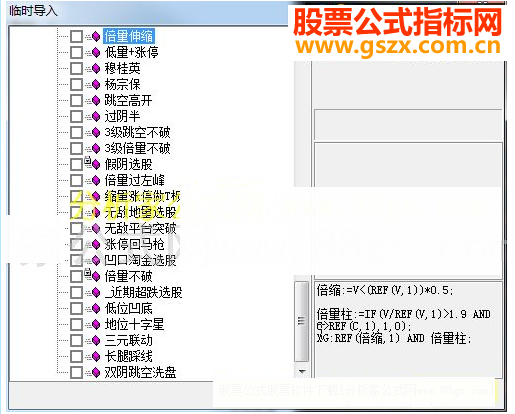Click the purple icon beside 低量+涨停
This screenshot has width=515, height=414.
[x=96, y=52]
